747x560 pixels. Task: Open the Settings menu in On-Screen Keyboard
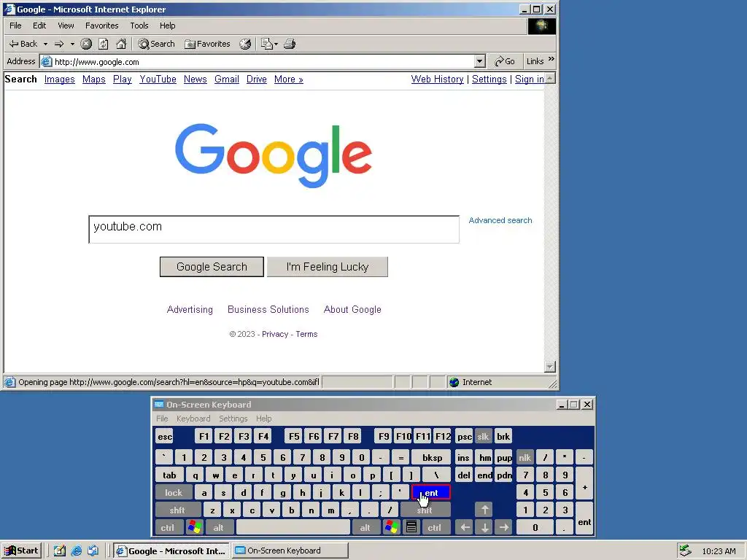click(x=233, y=419)
